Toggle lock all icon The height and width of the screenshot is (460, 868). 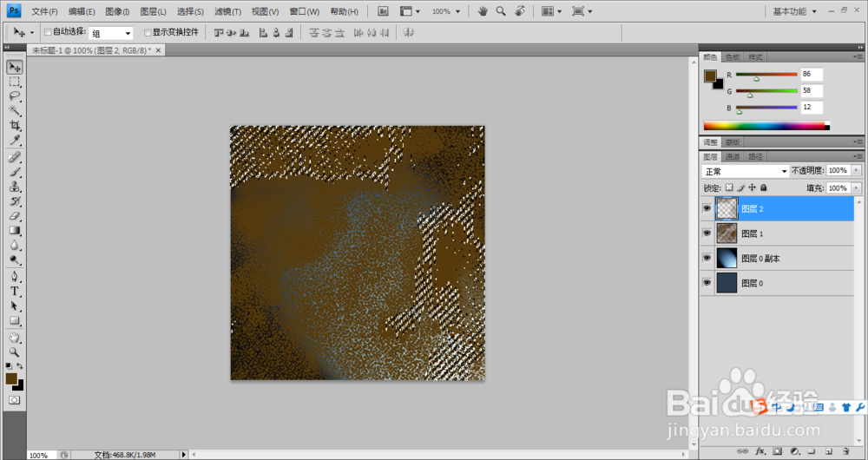coord(763,187)
